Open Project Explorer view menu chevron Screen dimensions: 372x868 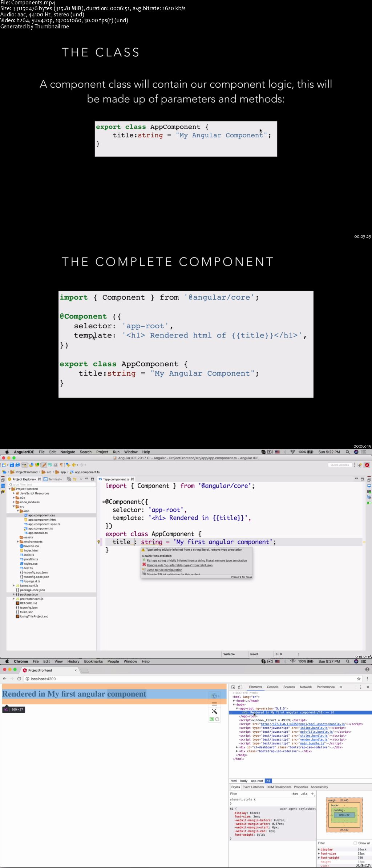81,479
